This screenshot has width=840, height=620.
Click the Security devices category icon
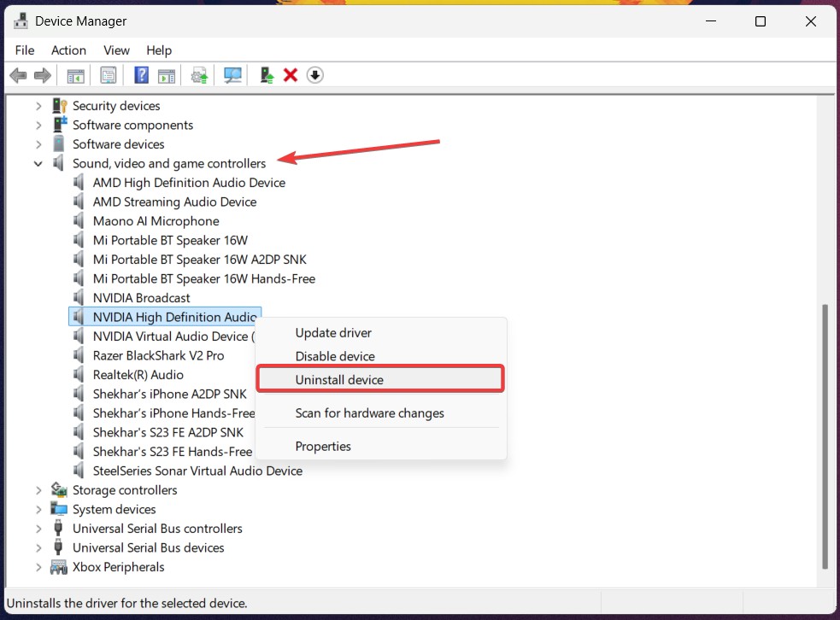click(59, 106)
